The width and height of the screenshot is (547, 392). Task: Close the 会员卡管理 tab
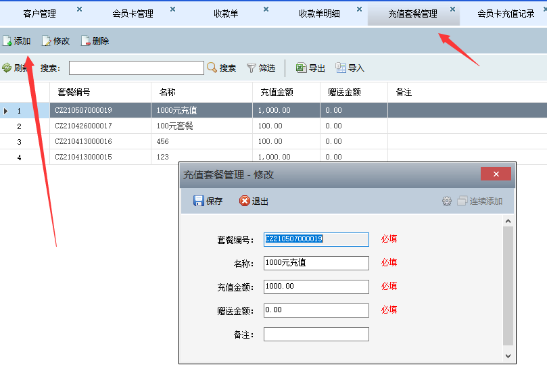tap(172, 9)
